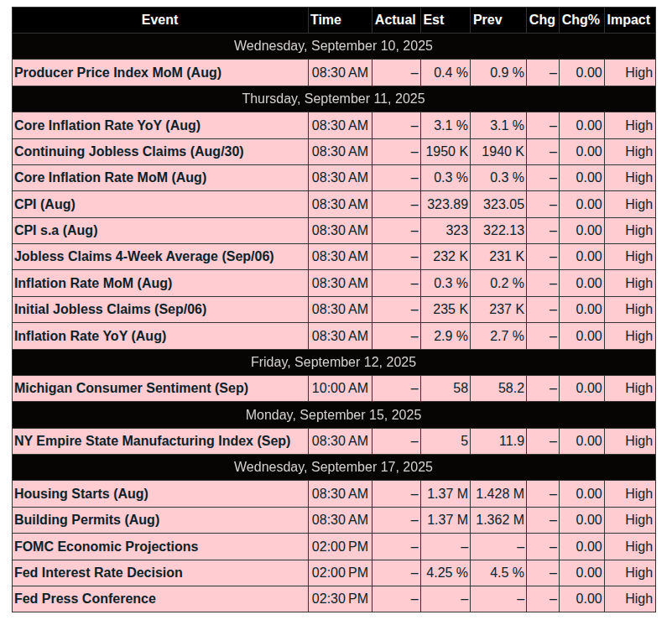Screen dimensions: 672x620
Task: Open Inflation Rate MoM (Aug) event
Action: [x=93, y=283]
